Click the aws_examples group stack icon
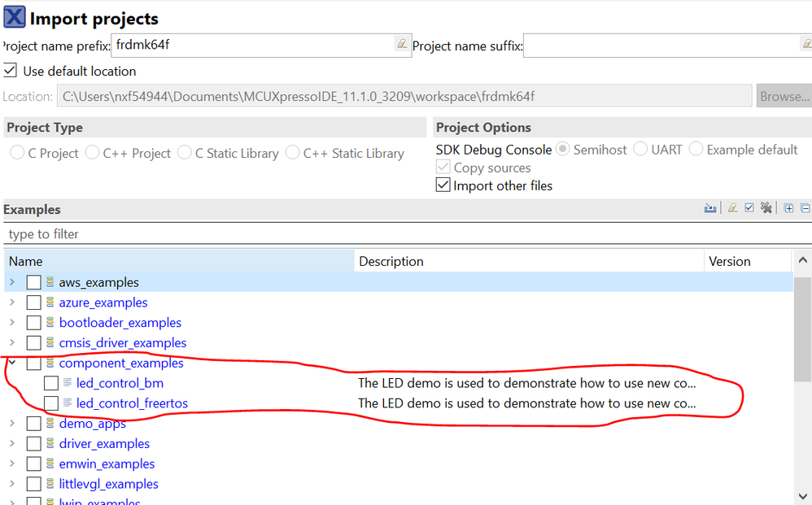The image size is (812, 505). [50, 282]
